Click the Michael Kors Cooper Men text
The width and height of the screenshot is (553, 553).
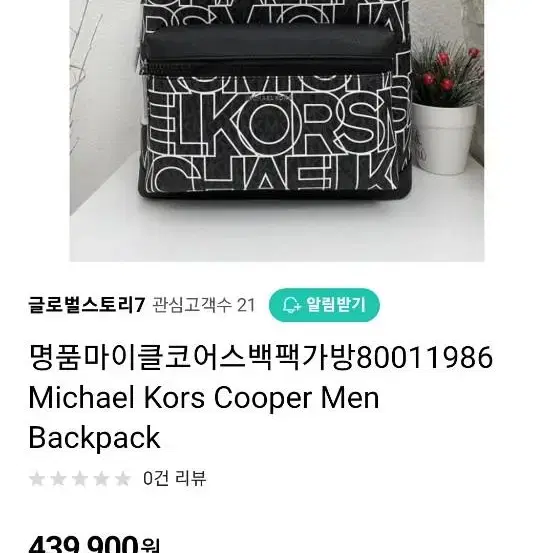(x=204, y=397)
